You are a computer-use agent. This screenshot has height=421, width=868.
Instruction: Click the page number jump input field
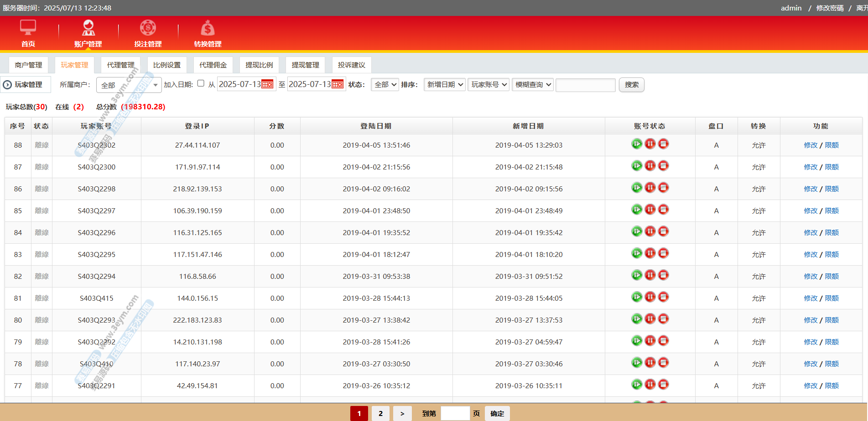coord(455,413)
